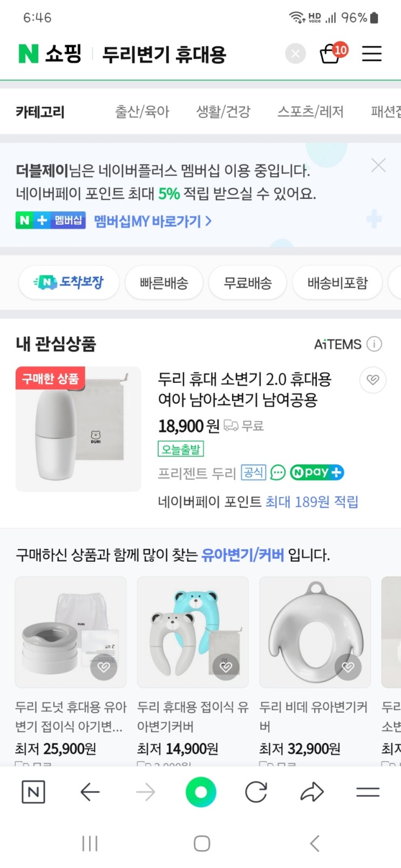Dismiss the Naver Plus membership banner
401x868 pixels.
pos(378,166)
